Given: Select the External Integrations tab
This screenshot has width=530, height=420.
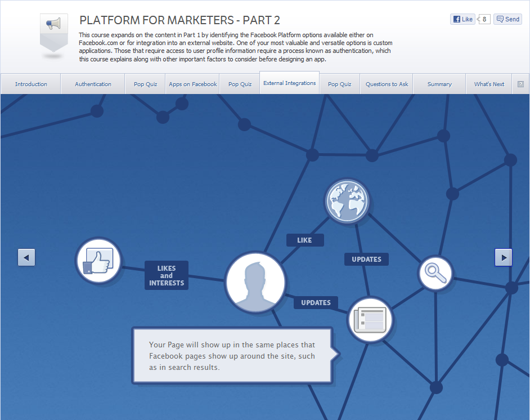Looking at the screenshot, I should (x=289, y=83).
